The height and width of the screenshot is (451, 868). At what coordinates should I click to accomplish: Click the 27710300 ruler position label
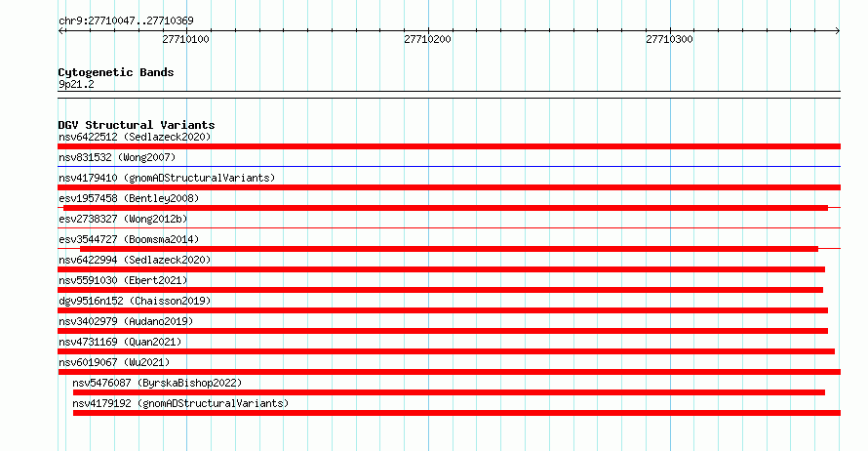pyautogui.click(x=669, y=39)
